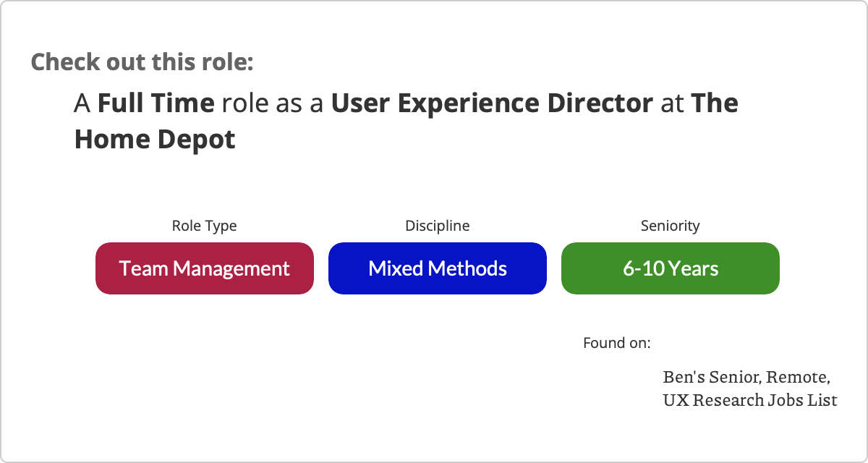Click the word 'Remote,' in the source name
This screenshot has height=463, width=868.
point(798,378)
